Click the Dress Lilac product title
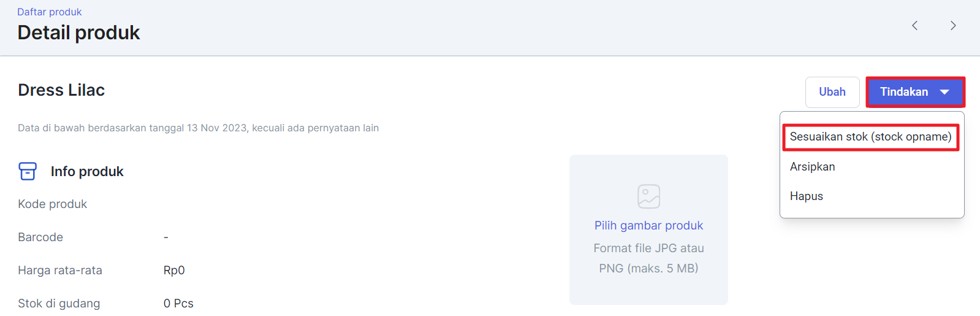The image size is (980, 316). pos(61,90)
